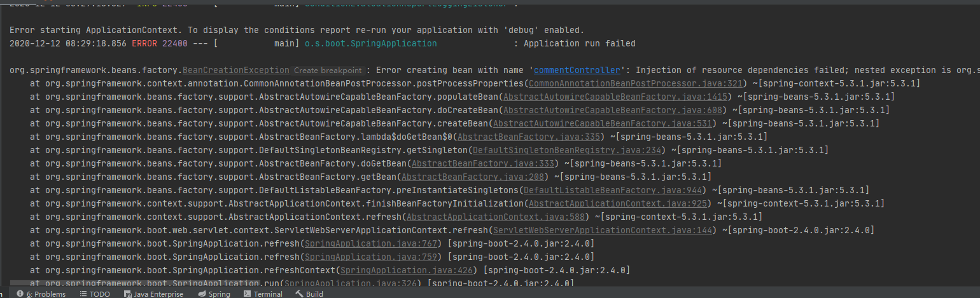
Task: Open CommonAnnotationBeanPostProcessor.java:321 link
Action: pos(636,83)
